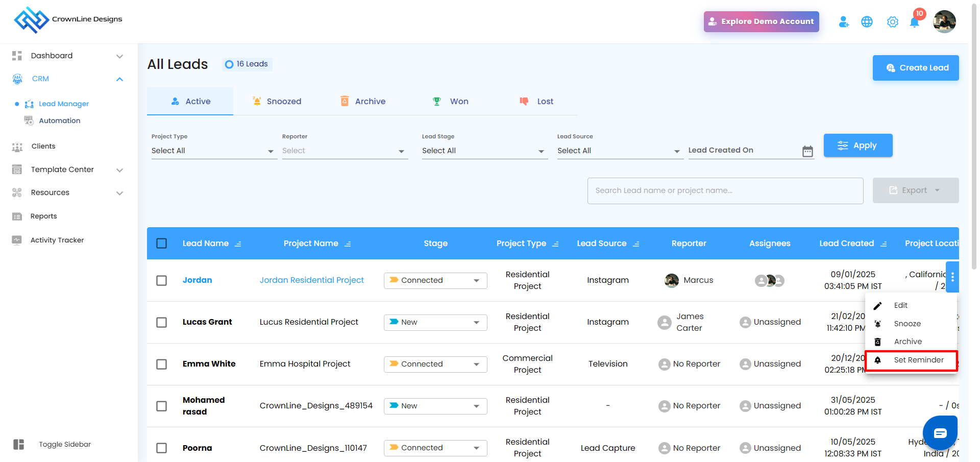Click the add user icon in header

point(844,22)
